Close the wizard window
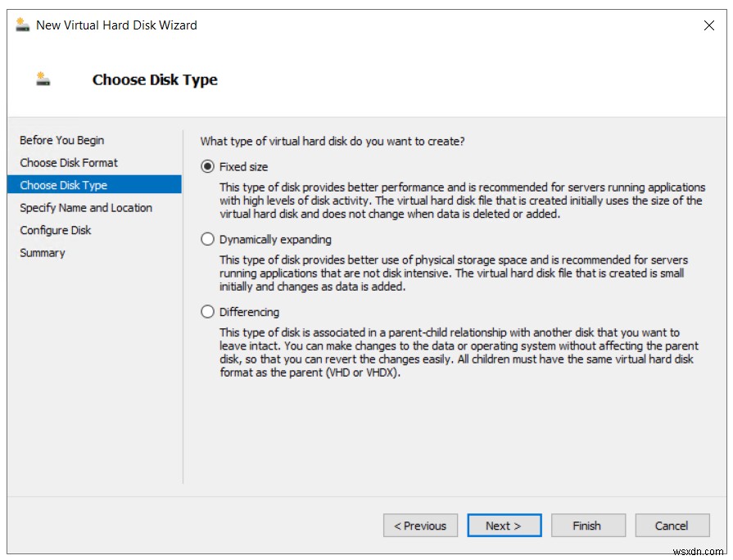The width and height of the screenshot is (733, 560). pyautogui.click(x=709, y=25)
